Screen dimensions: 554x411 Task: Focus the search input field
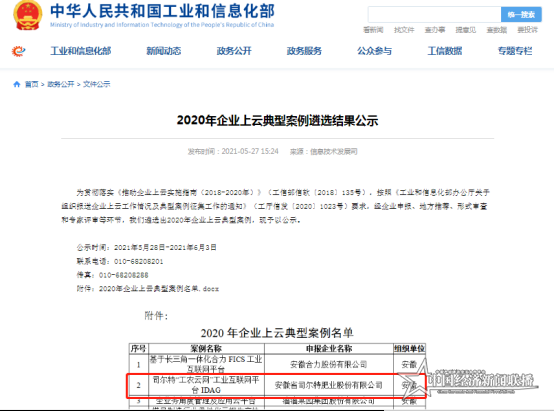pos(434,14)
